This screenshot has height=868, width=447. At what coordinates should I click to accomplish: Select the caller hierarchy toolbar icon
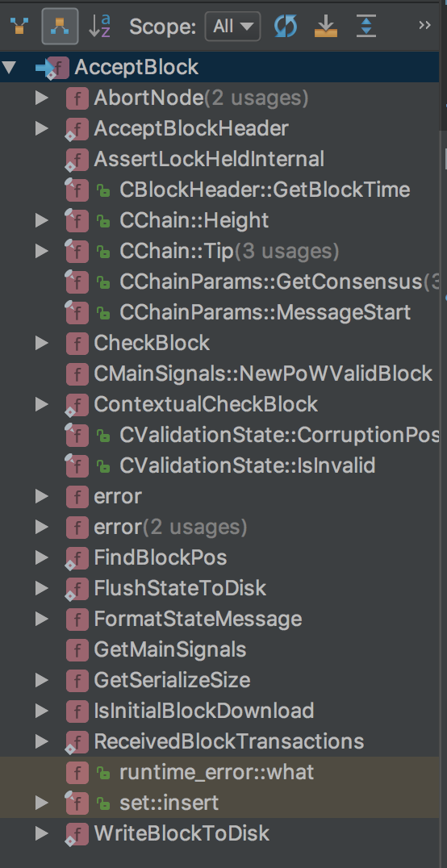pos(19,26)
